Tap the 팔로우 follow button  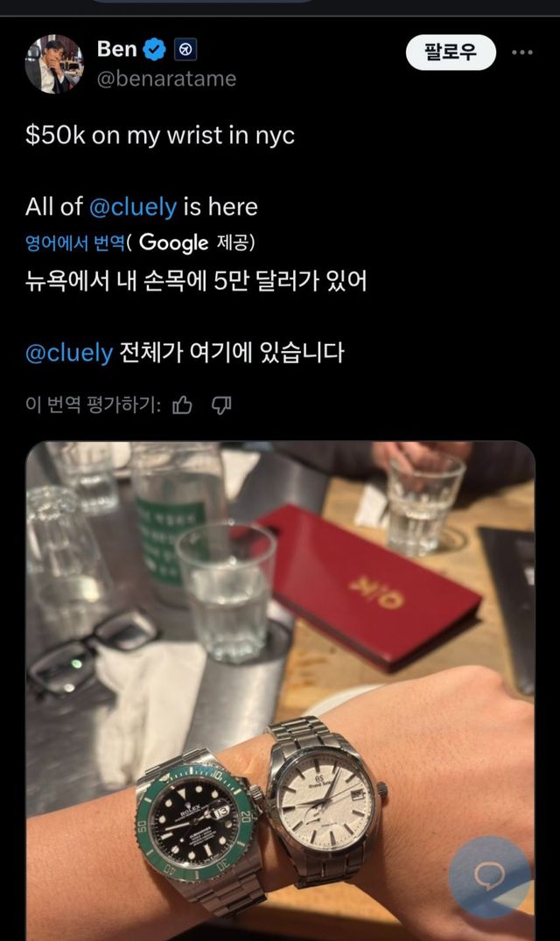(451, 53)
